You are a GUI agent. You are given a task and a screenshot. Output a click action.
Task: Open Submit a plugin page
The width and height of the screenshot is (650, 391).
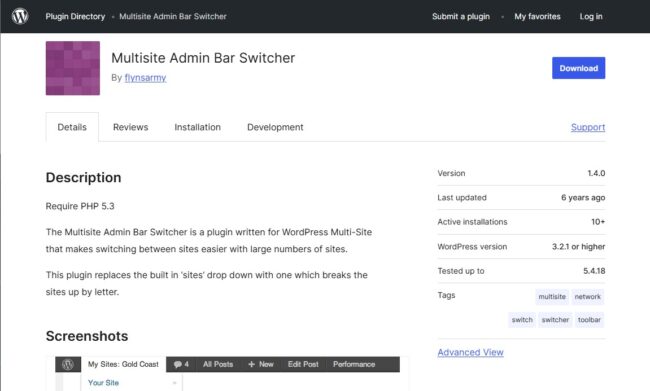click(x=461, y=17)
